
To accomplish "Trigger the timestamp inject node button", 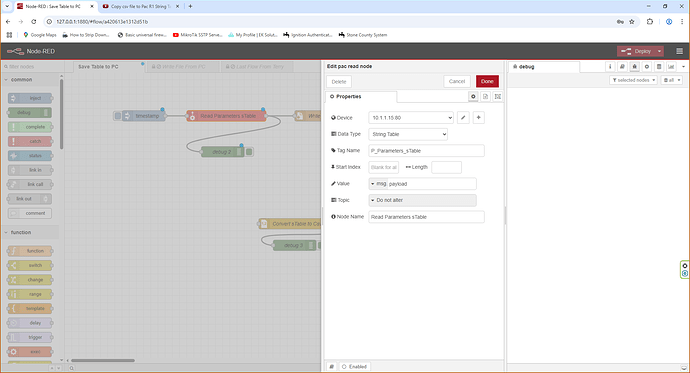I will (x=117, y=116).
